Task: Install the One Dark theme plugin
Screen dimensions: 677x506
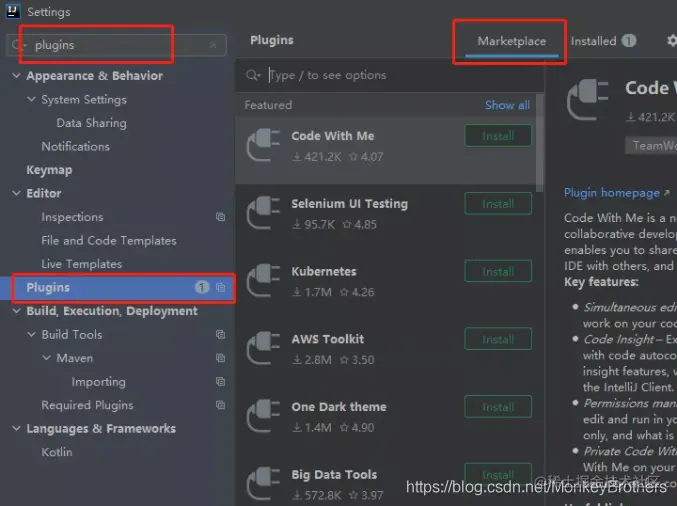Action: pyautogui.click(x=498, y=407)
